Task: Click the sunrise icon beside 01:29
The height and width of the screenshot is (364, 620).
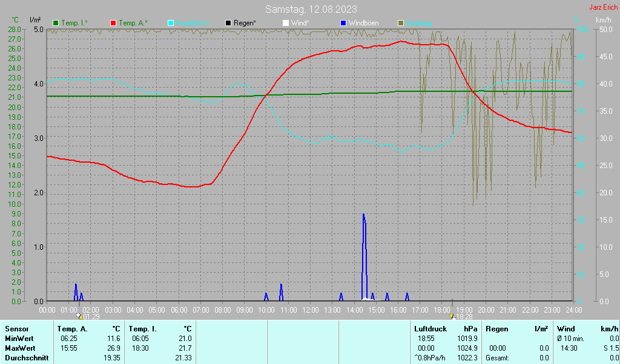Action: (x=79, y=316)
